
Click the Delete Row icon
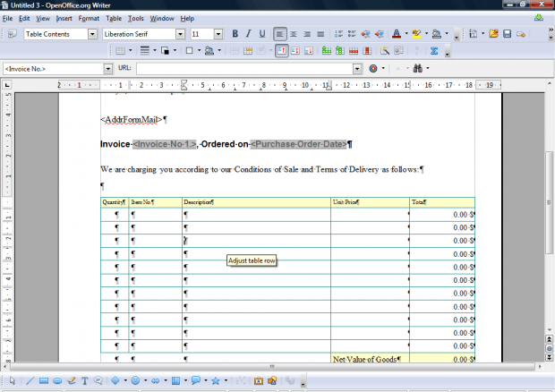354,51
